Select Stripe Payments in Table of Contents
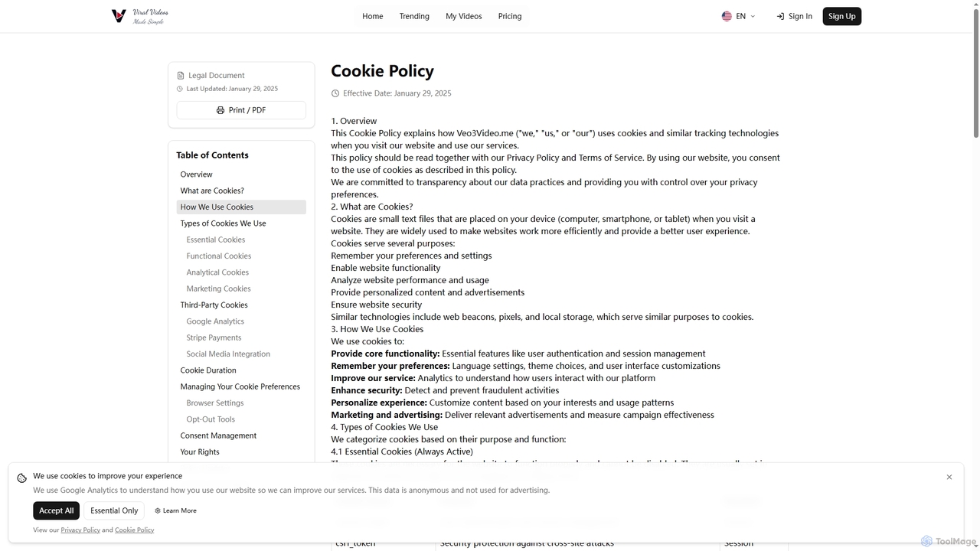The width and height of the screenshot is (980, 551). tap(214, 337)
